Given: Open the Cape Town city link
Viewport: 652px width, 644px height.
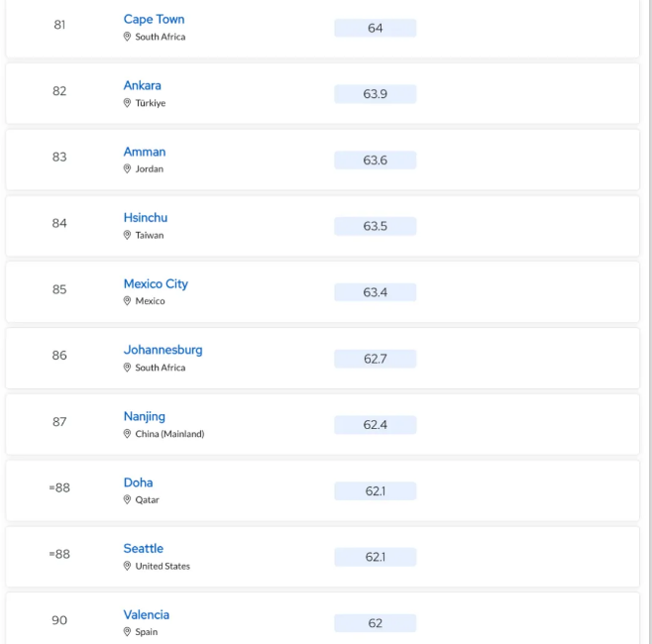Looking at the screenshot, I should coord(154,19).
